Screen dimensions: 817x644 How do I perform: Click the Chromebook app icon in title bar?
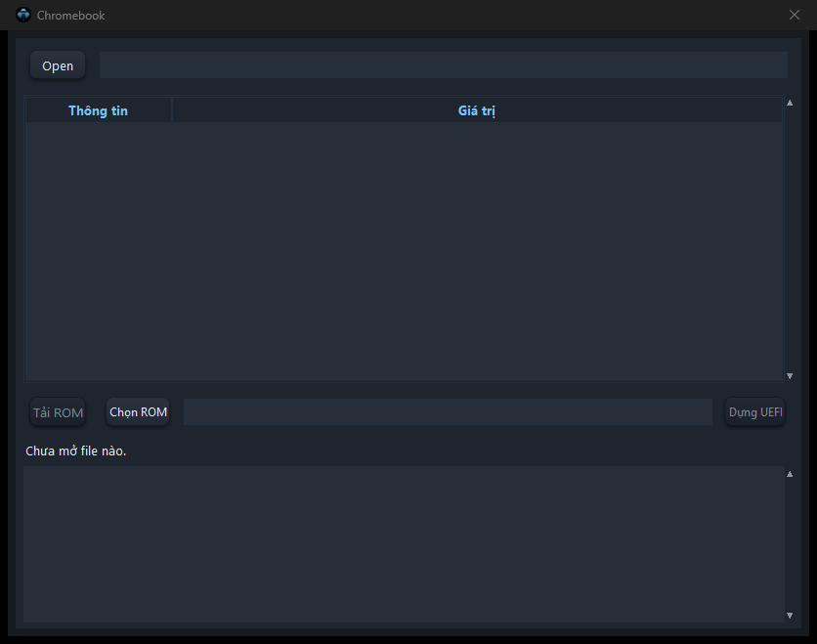pyautogui.click(x=22, y=15)
